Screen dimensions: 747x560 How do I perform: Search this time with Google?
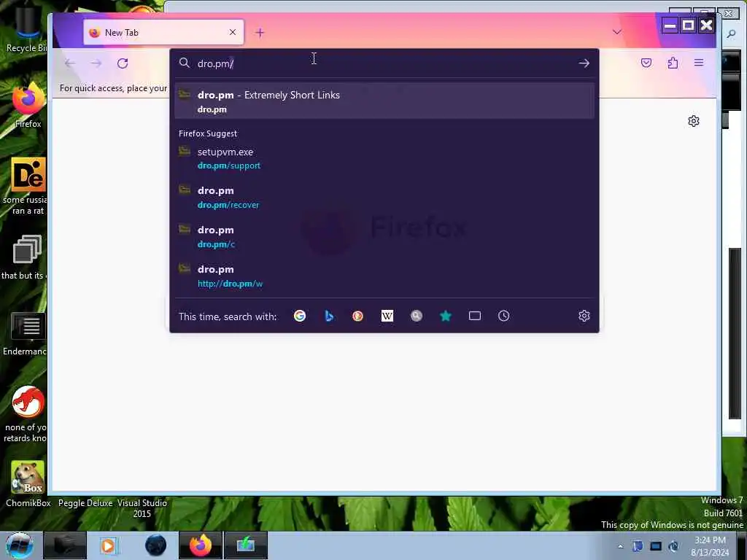[x=300, y=316]
